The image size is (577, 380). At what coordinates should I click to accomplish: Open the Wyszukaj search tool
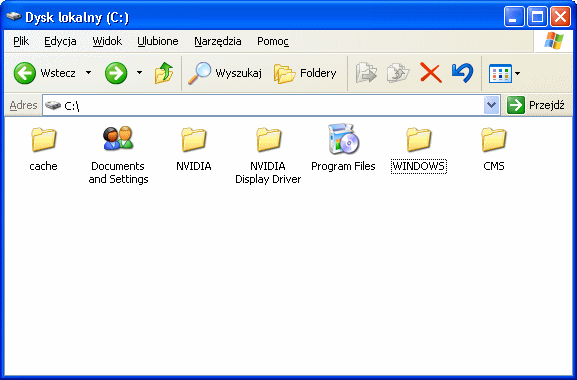pos(225,73)
